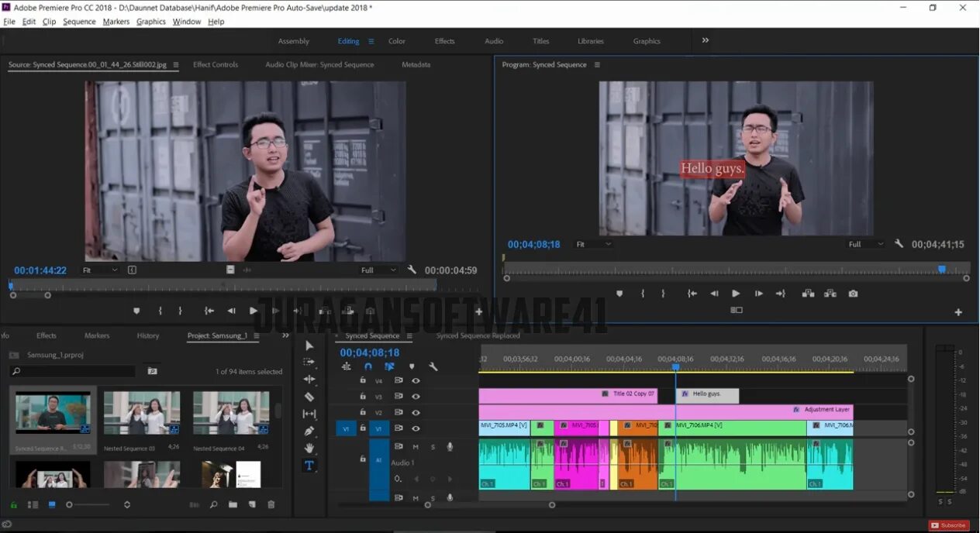Image resolution: width=980 pixels, height=533 pixels.
Task: Click the Lift button in Program monitor
Action: [x=808, y=294]
